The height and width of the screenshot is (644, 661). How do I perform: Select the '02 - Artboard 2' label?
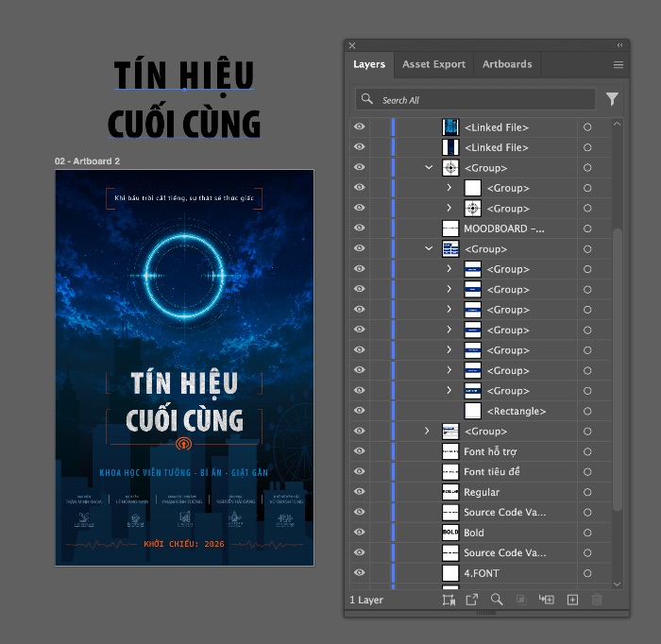coord(87,161)
